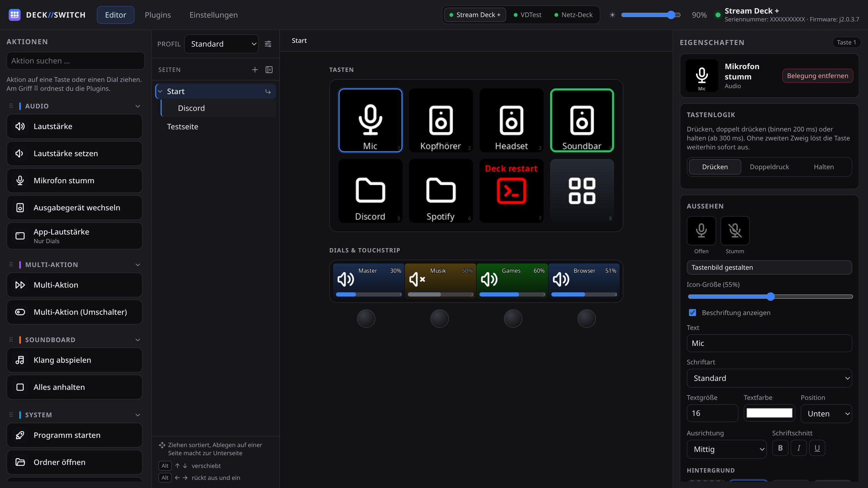Pick the Ausgabegerät wechseln action
This screenshot has height=488, width=868.
pyautogui.click(x=74, y=208)
